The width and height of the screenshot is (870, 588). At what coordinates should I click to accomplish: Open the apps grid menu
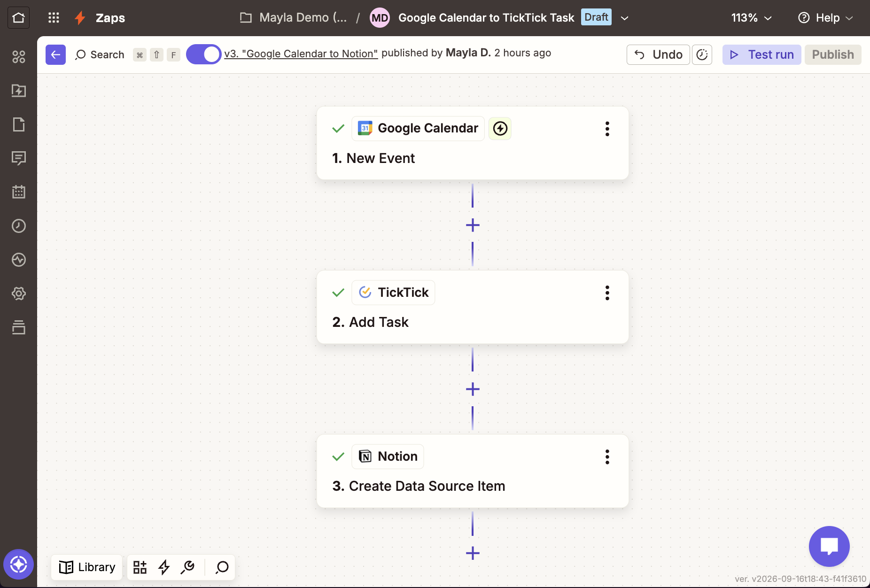coord(54,18)
